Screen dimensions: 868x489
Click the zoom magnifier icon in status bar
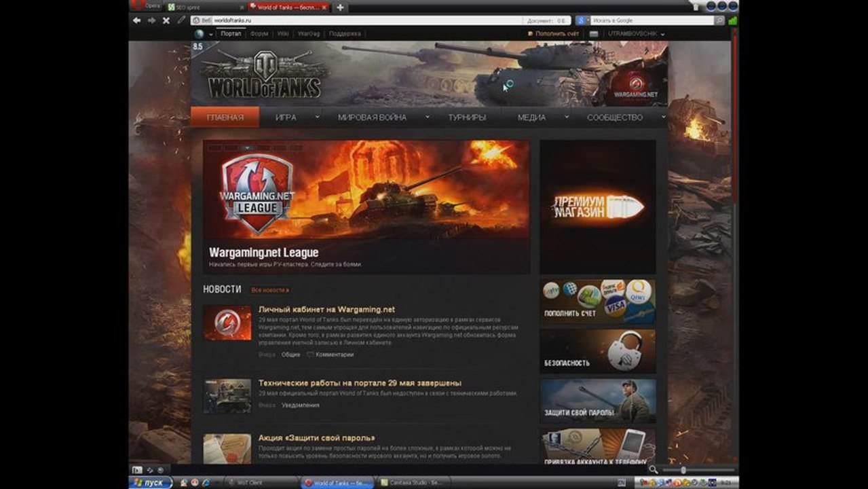pyautogui.click(x=653, y=469)
